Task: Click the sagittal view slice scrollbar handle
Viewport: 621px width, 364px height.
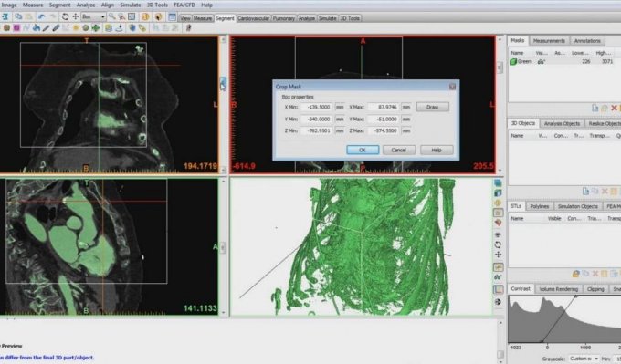Action: pos(224,247)
